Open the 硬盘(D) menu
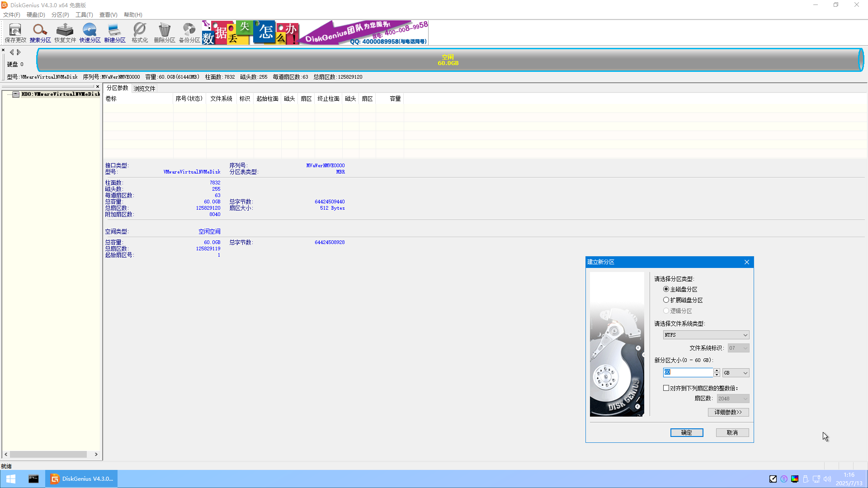 36,15
